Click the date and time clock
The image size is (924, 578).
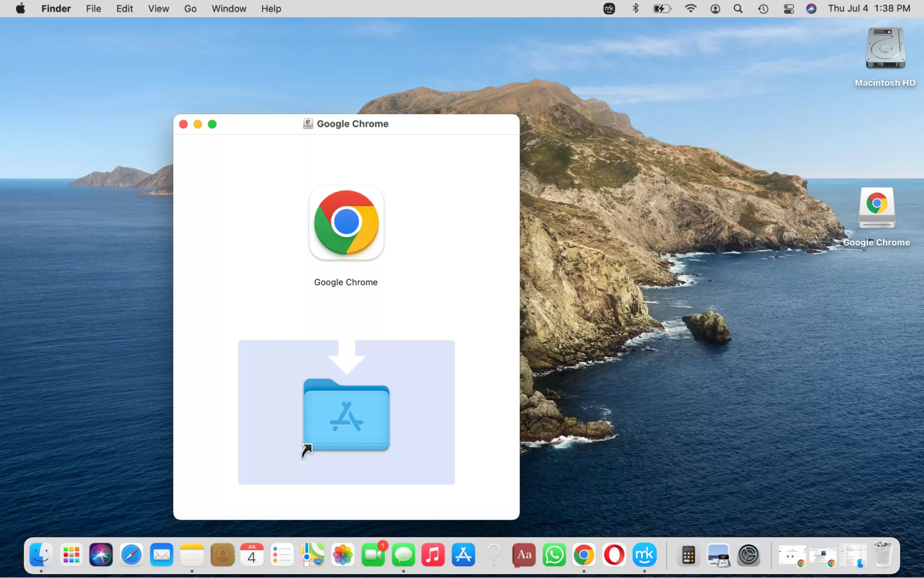coord(869,9)
